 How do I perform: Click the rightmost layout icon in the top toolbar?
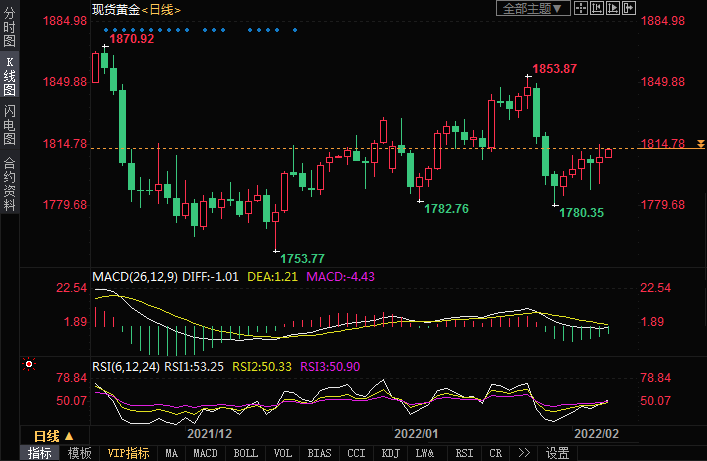630,9
